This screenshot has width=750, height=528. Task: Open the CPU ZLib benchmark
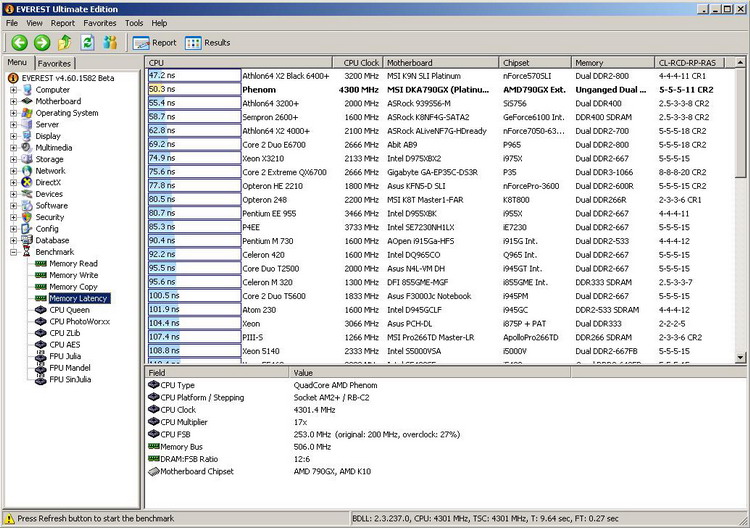point(65,333)
